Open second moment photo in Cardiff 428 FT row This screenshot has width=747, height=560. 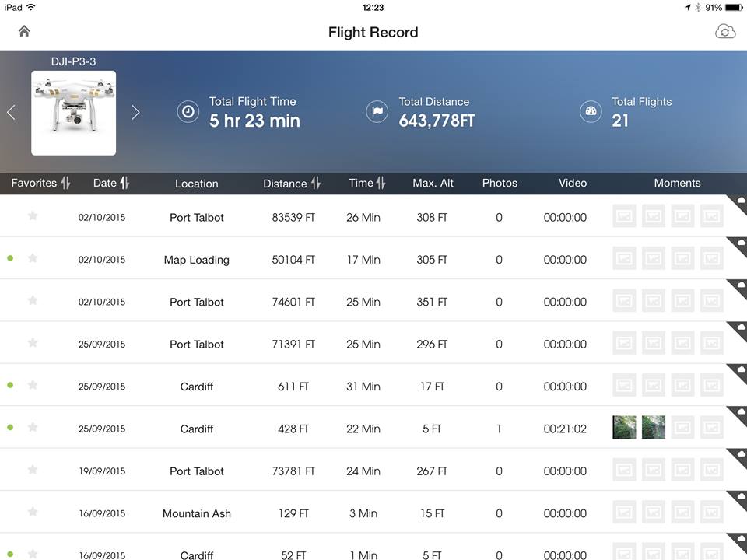(653, 427)
